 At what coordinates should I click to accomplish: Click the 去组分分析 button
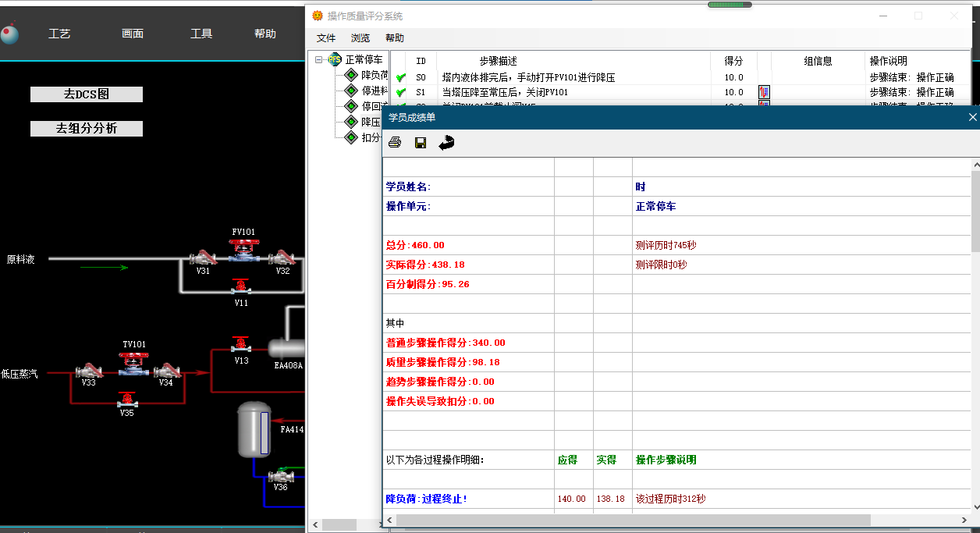pos(87,129)
